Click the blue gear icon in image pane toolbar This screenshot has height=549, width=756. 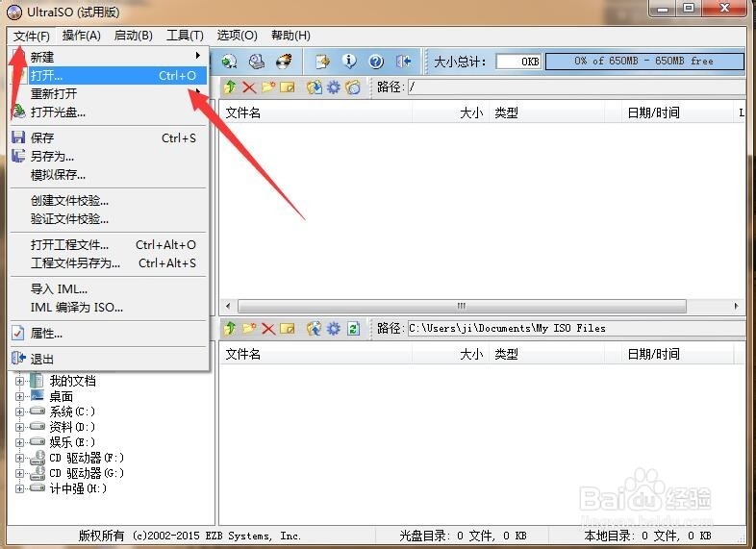[334, 87]
